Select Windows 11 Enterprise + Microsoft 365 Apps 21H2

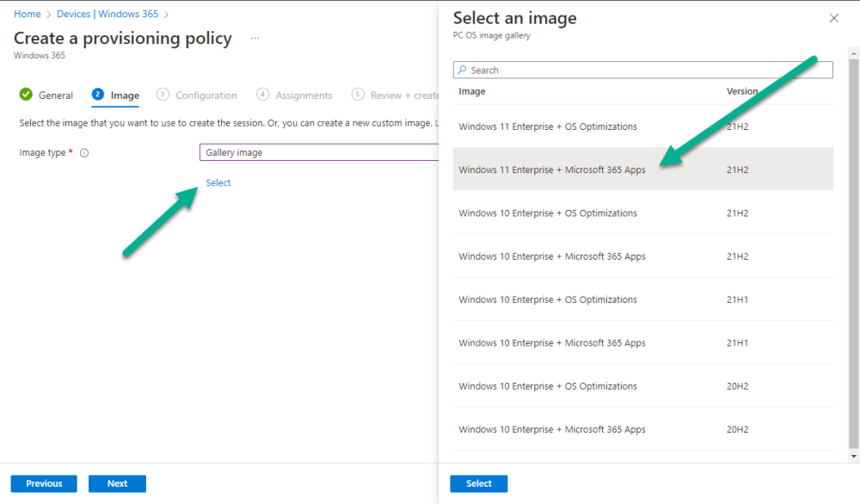tap(642, 169)
